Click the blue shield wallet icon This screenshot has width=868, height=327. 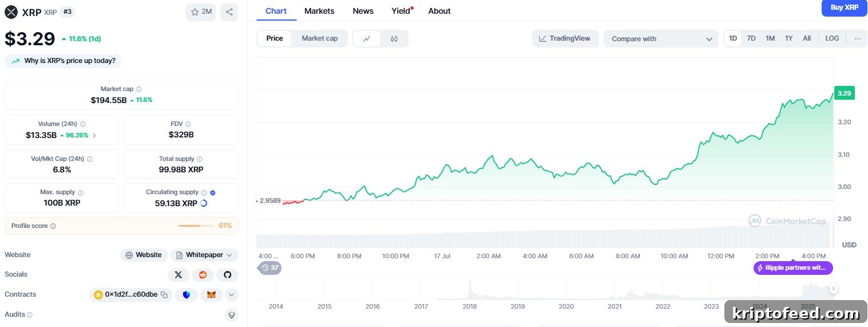click(x=187, y=295)
